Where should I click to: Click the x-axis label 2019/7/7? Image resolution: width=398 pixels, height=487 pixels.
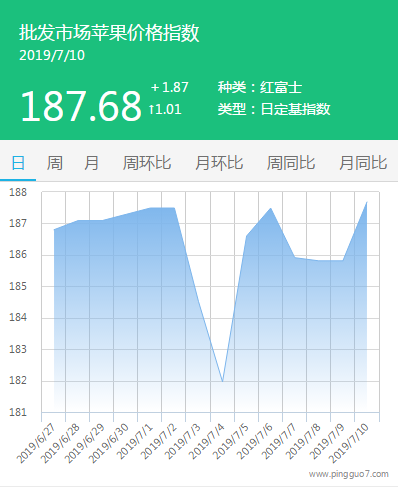coord(279,442)
